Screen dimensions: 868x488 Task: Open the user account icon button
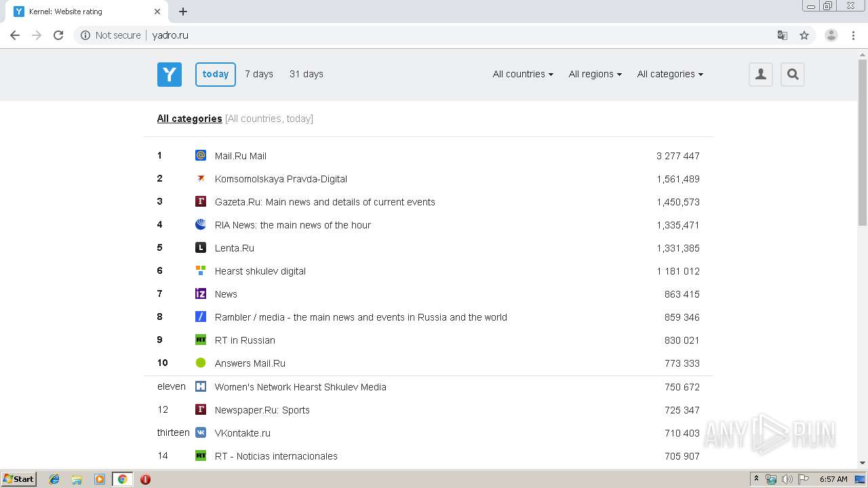[761, 75]
